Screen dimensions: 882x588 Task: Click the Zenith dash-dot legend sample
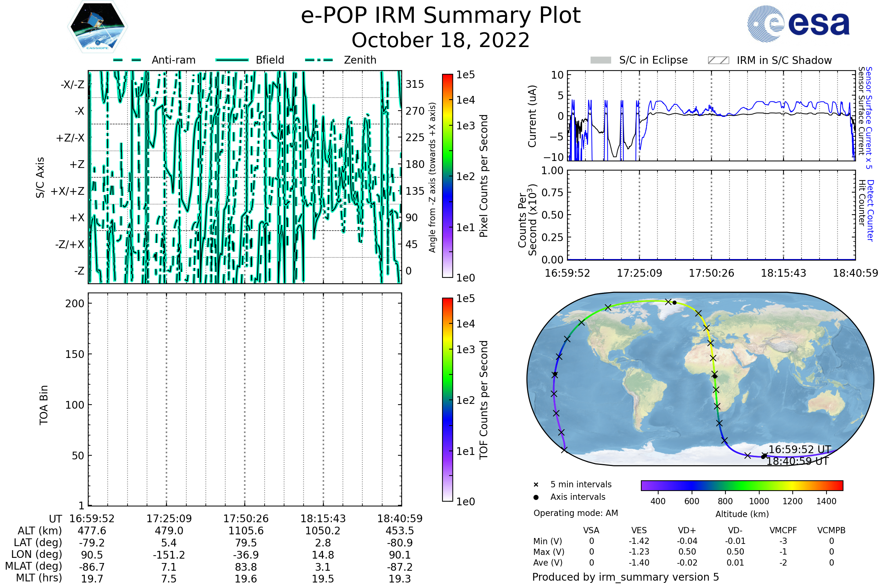pos(319,60)
